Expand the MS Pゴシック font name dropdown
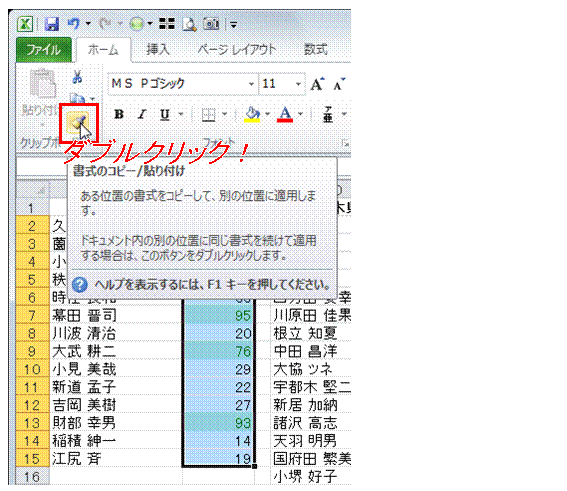 coord(251,84)
